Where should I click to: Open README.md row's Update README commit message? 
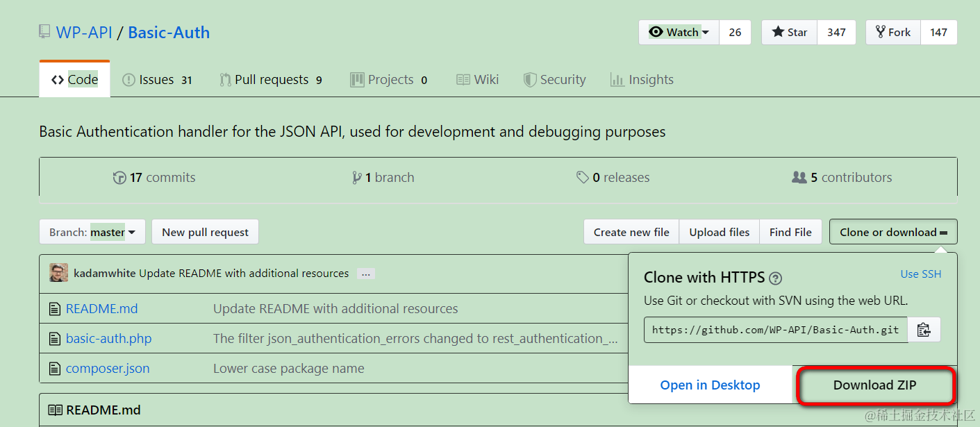[x=335, y=308]
